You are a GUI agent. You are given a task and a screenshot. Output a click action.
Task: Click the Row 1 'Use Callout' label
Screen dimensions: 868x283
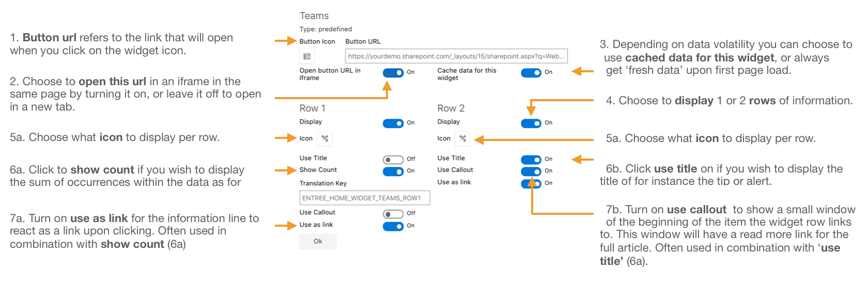point(317,212)
